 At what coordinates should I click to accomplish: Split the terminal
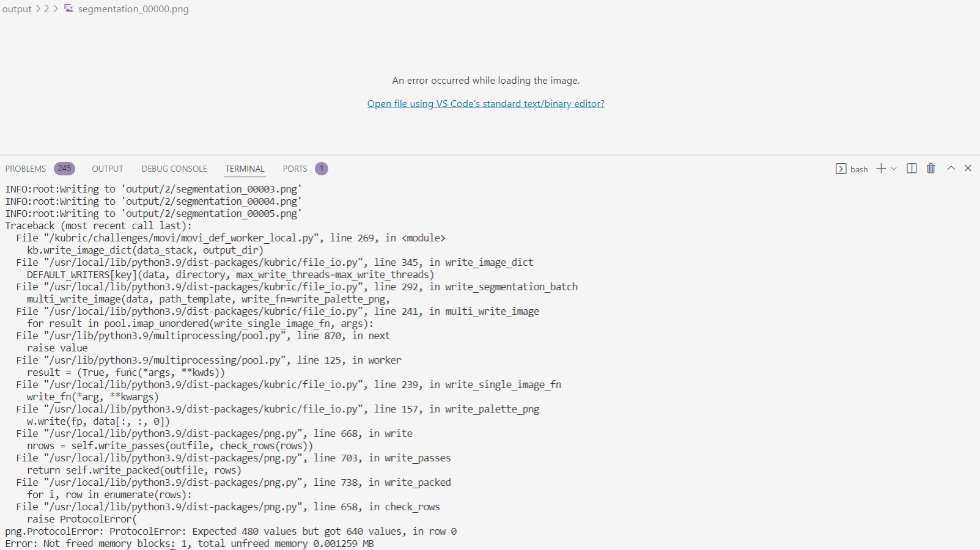pyautogui.click(x=912, y=168)
